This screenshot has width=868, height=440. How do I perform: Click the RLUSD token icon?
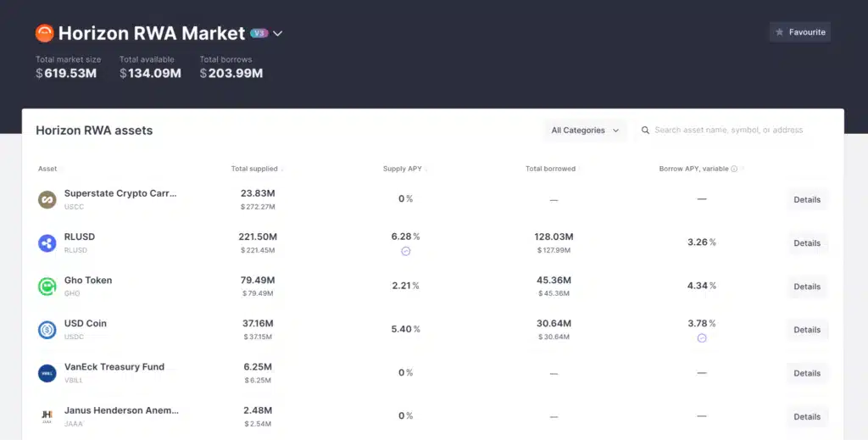tap(47, 243)
